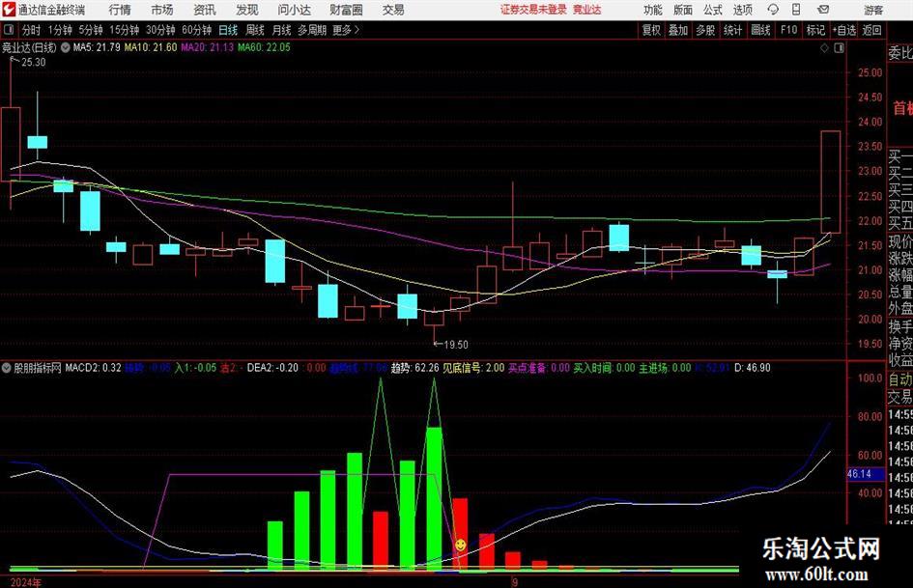Click the 统计 statistics button

coord(733,30)
